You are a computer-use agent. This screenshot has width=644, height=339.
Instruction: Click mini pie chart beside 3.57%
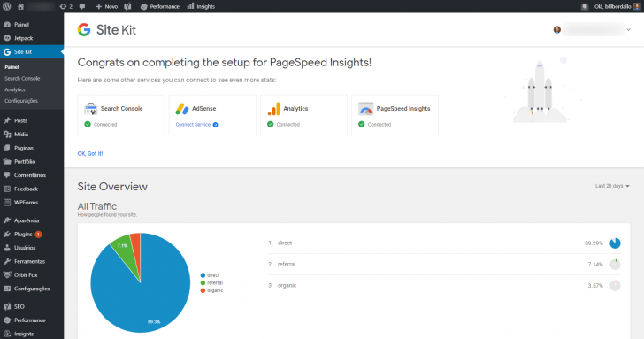pyautogui.click(x=615, y=285)
